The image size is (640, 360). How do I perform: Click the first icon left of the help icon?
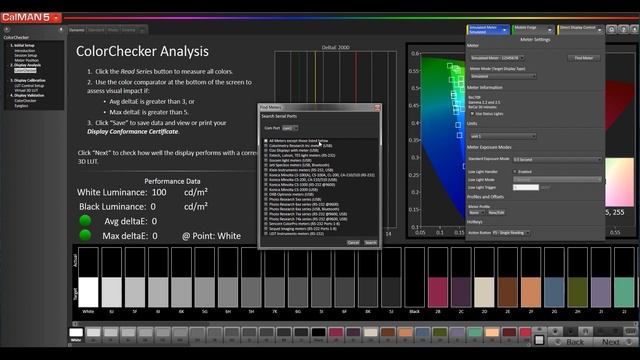(x=611, y=29)
